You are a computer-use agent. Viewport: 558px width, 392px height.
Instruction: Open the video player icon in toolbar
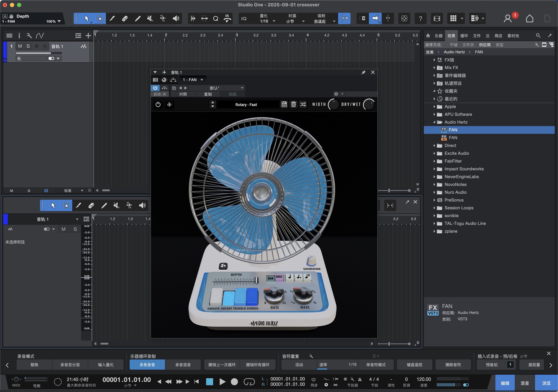point(437,19)
